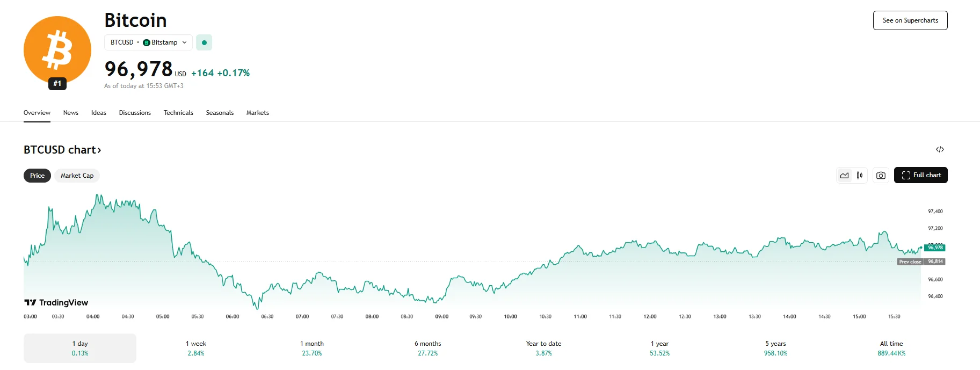
Task: Select the 1 week time range
Action: click(x=196, y=348)
